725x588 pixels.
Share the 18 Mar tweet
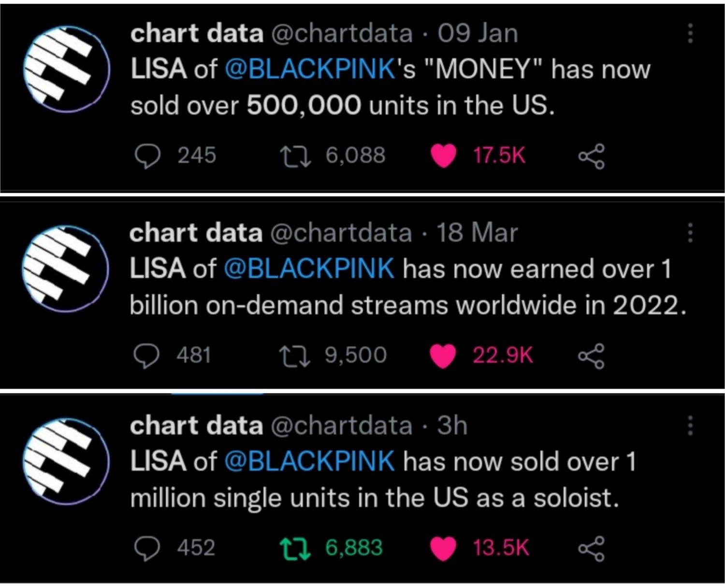tap(591, 356)
